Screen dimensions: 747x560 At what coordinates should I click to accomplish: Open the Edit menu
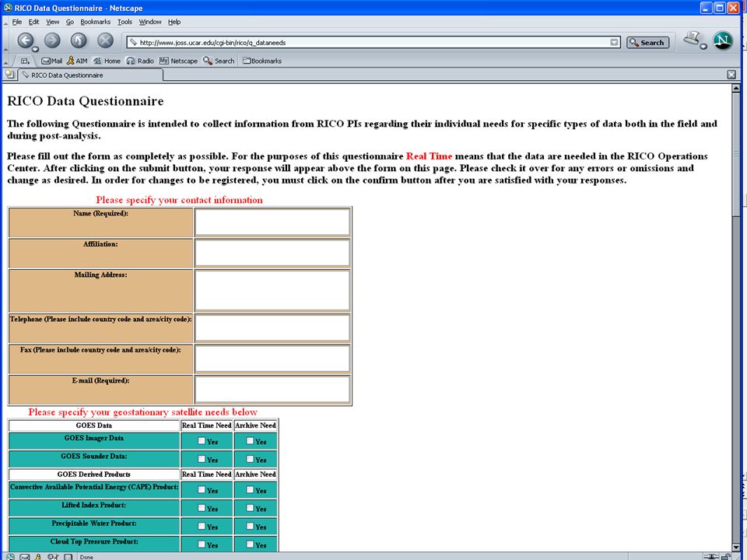point(33,22)
